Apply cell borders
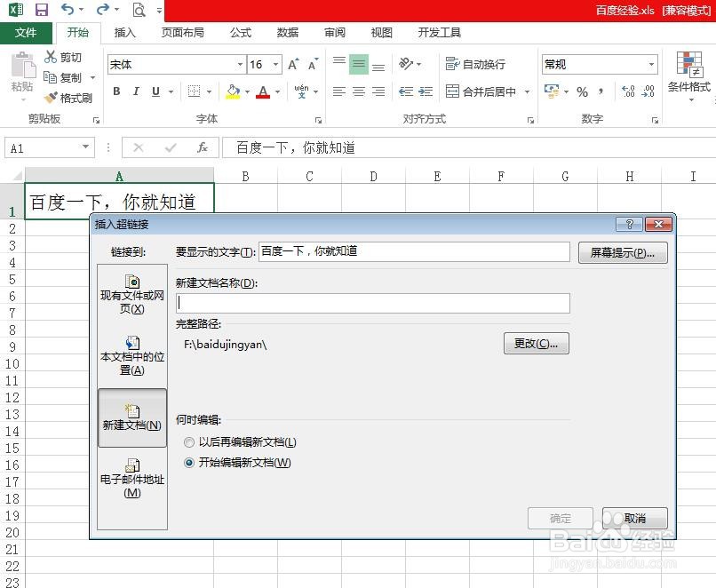 (194, 91)
